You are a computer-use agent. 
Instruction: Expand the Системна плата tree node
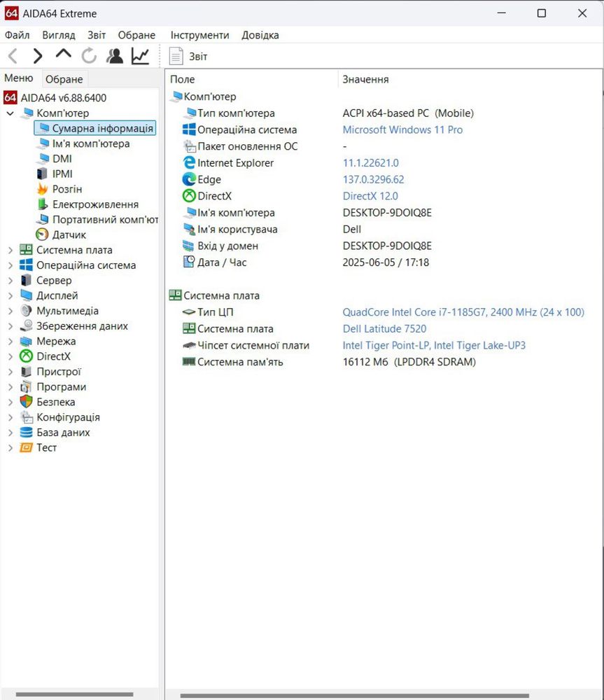[10, 251]
